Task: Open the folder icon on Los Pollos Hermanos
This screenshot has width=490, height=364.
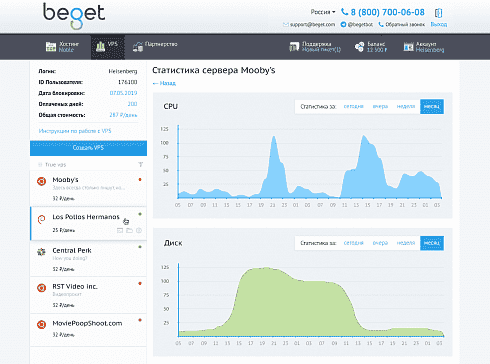Action: 129,230
